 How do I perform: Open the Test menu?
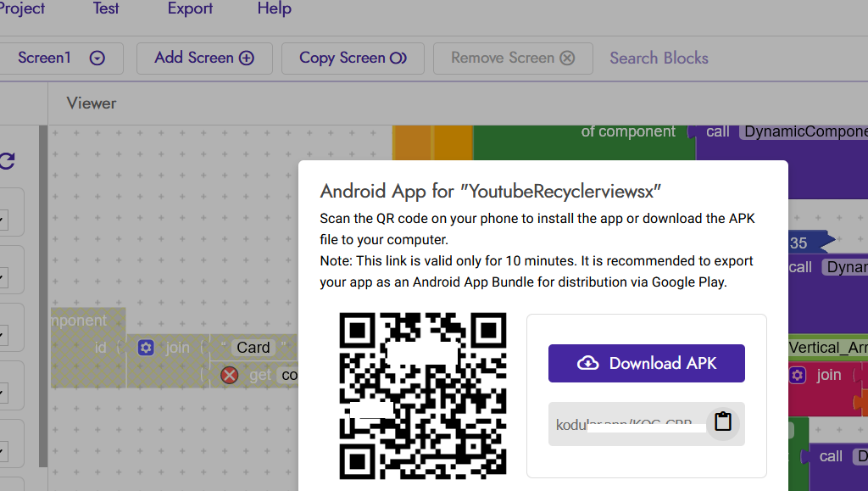click(x=106, y=8)
